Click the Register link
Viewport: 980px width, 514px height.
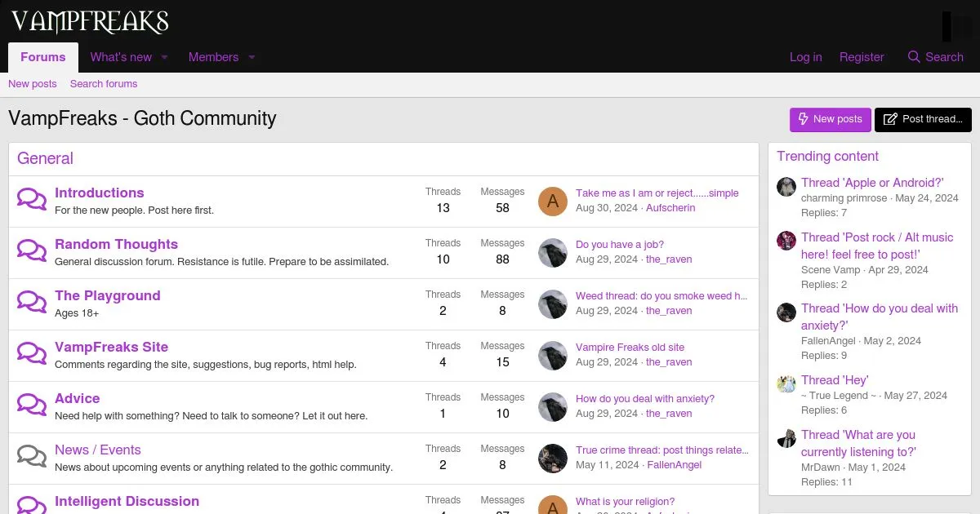point(862,57)
